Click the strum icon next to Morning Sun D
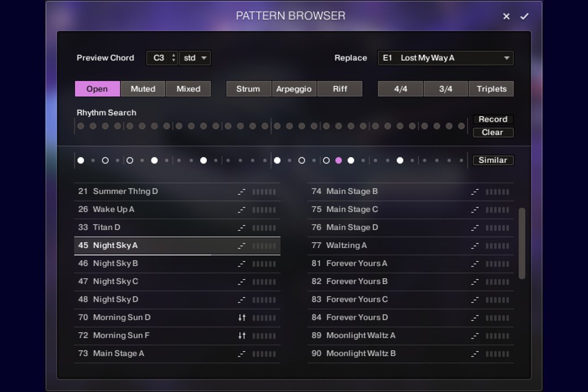Image resolution: width=588 pixels, height=392 pixels. pos(242,317)
